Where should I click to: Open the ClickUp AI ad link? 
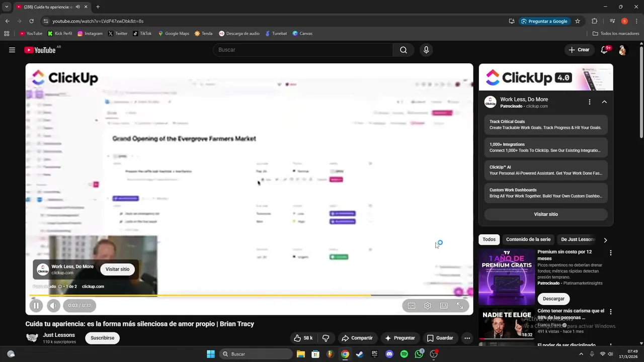[x=546, y=170]
